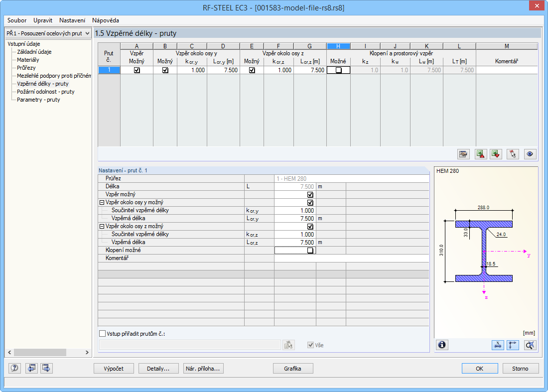Click navigator scrollbar left arrow
Screen dimensions: 548x392
tap(9, 352)
